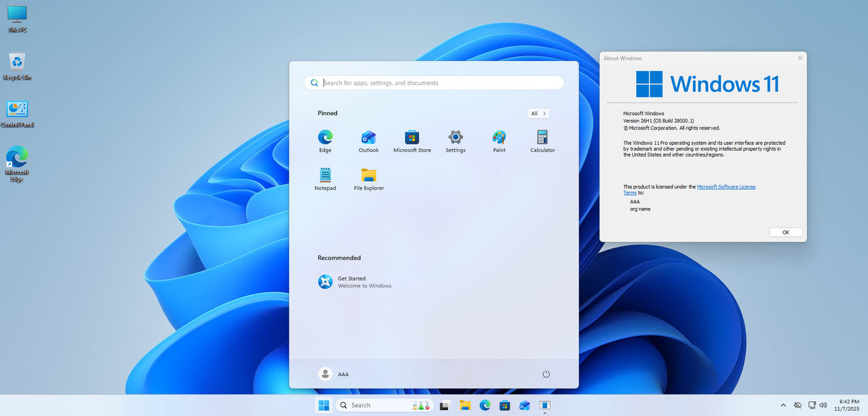Open network status tray icon
868x416 pixels.
pyautogui.click(x=810, y=405)
